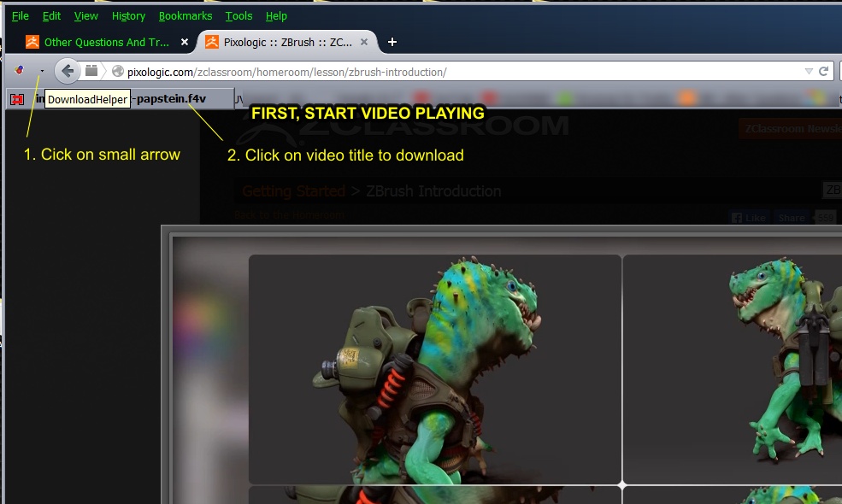Viewport: 842px width, 504px height.
Task: Close the Pixologic :: ZBrush tab
Action: (364, 42)
